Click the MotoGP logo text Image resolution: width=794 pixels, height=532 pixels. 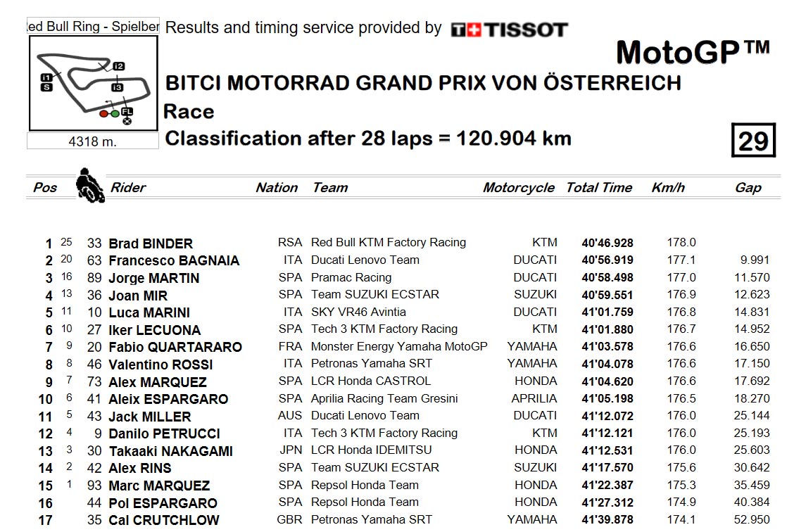coord(692,52)
